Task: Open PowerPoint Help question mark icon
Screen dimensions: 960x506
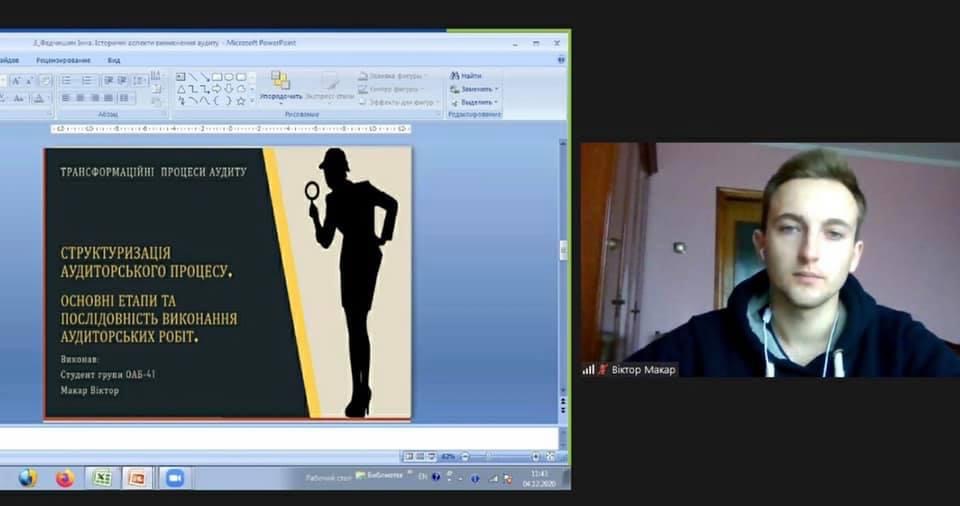Action: 561,59
